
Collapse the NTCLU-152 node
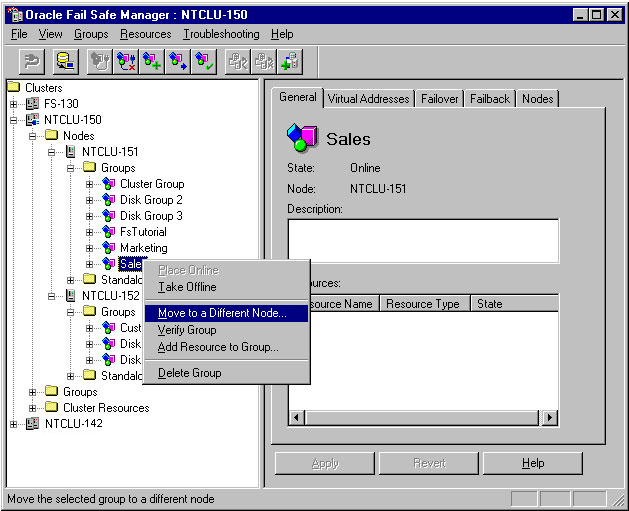click(x=51, y=296)
